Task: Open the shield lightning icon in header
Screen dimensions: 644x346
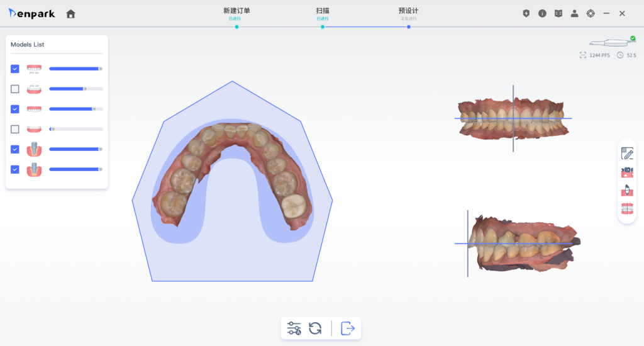Action: tap(526, 14)
